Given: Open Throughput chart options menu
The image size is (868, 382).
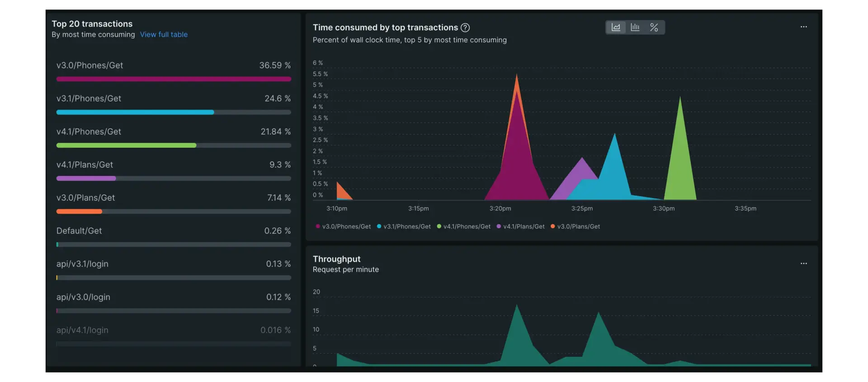Looking at the screenshot, I should pyautogui.click(x=803, y=263).
